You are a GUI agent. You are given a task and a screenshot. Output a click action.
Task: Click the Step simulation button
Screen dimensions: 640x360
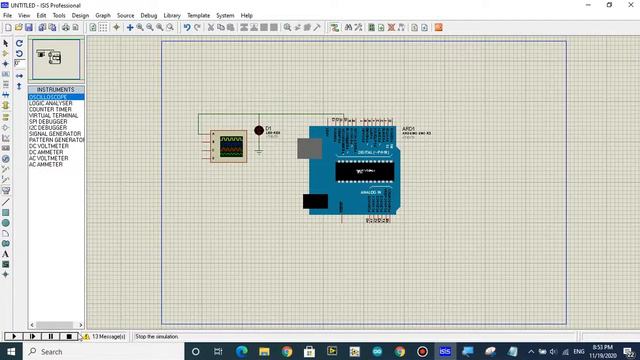32,336
